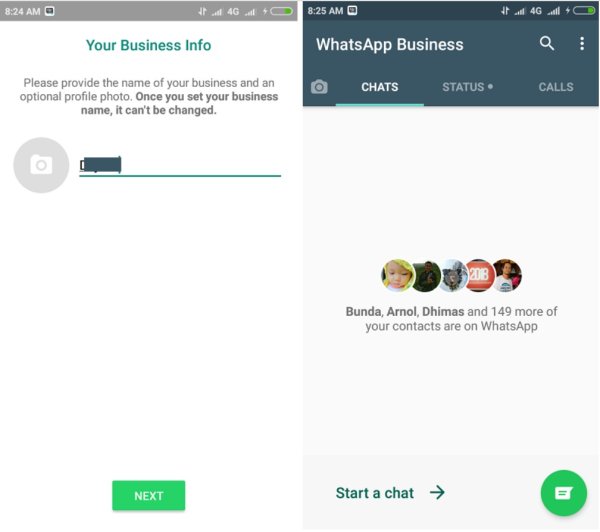The image size is (600, 532).
Task: Open search in WhatsApp Business
Action: point(547,44)
